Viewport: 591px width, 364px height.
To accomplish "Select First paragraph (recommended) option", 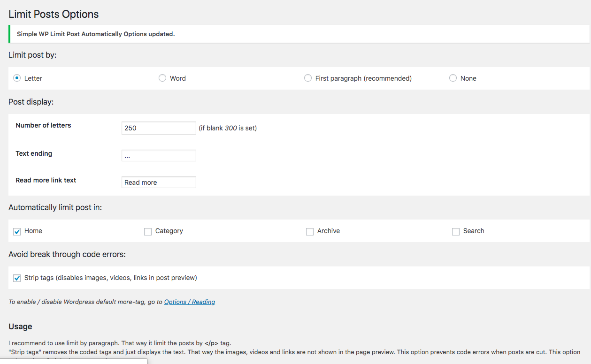I will click(308, 78).
